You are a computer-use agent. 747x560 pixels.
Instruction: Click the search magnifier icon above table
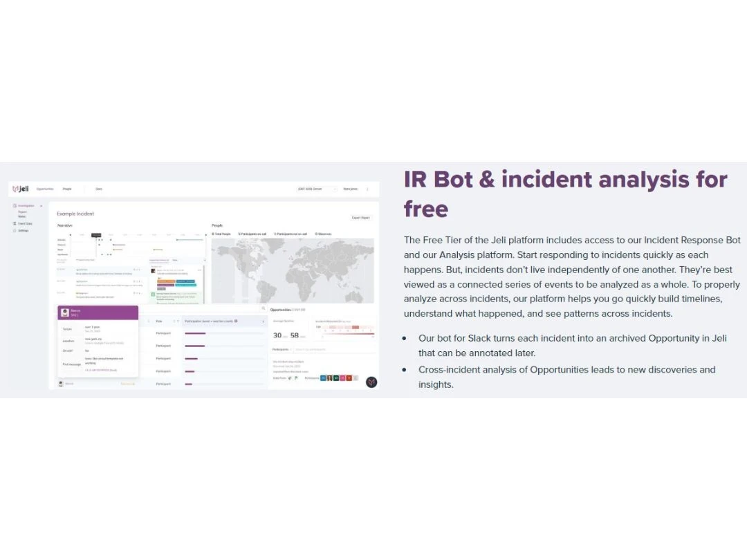click(x=263, y=308)
